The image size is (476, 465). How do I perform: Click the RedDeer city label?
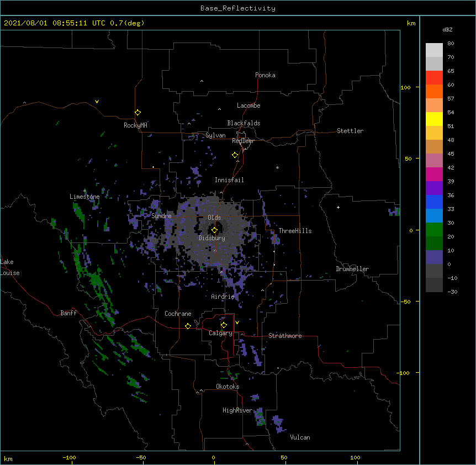click(x=243, y=141)
